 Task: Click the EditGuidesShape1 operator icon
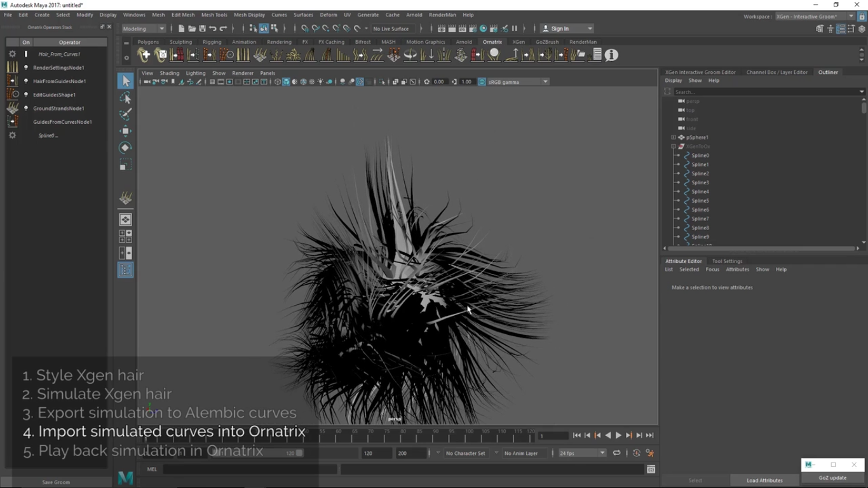pyautogui.click(x=12, y=94)
